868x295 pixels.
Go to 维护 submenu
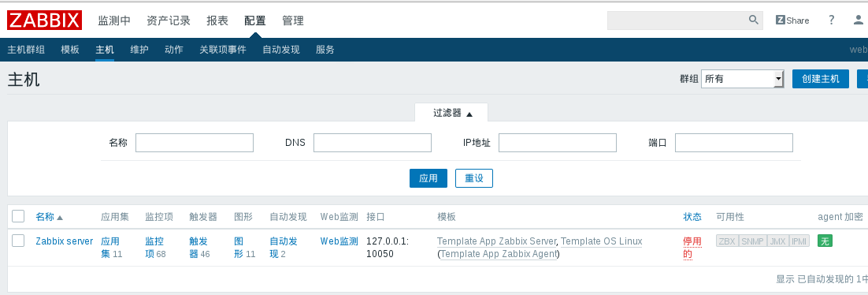(139, 50)
